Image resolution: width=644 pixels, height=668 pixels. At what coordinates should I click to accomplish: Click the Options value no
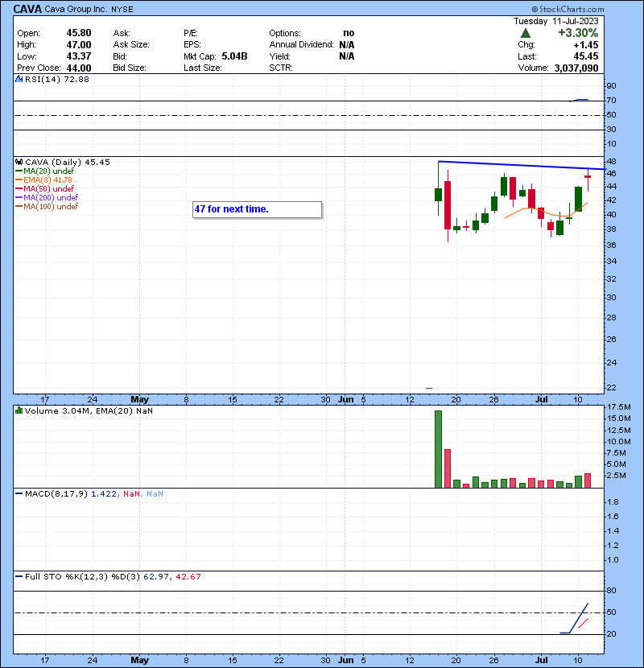[349, 33]
